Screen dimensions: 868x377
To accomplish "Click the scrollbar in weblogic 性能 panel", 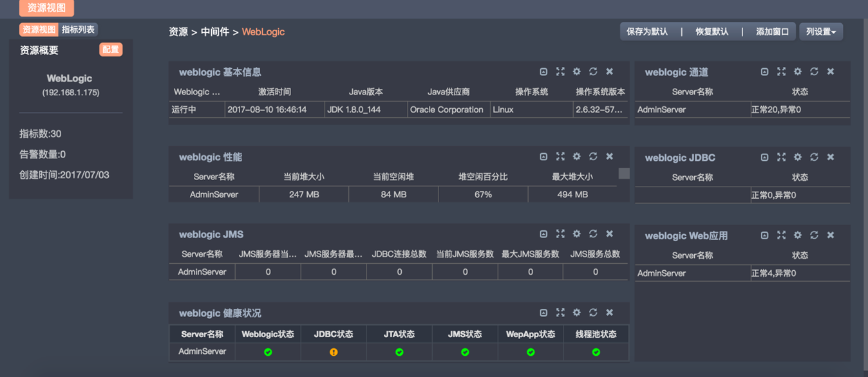I will click(x=624, y=173).
